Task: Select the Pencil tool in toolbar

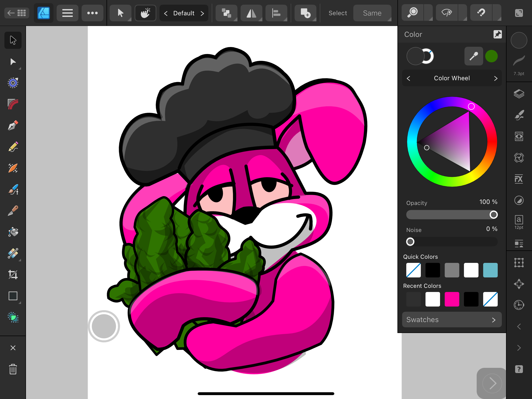Action: tap(13, 147)
